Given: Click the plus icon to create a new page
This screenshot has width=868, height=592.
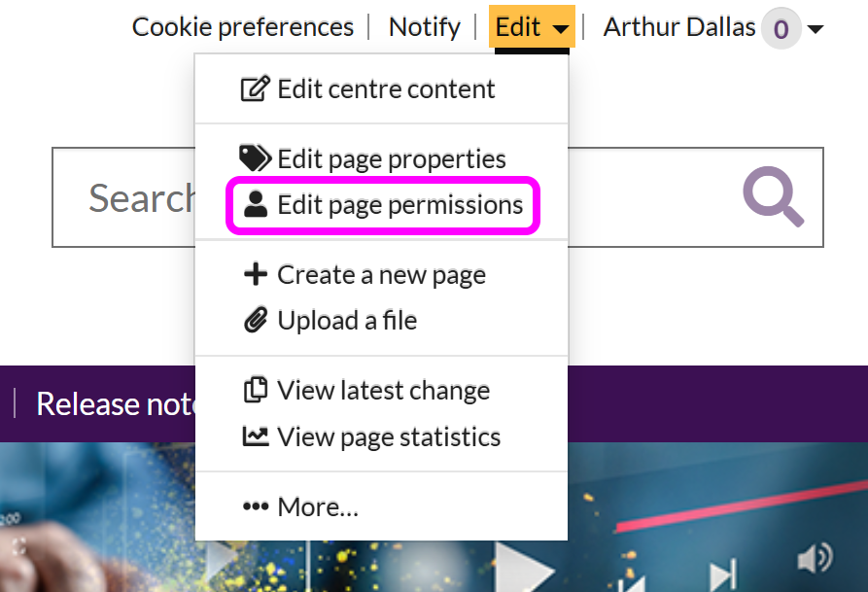Looking at the screenshot, I should coord(255,275).
